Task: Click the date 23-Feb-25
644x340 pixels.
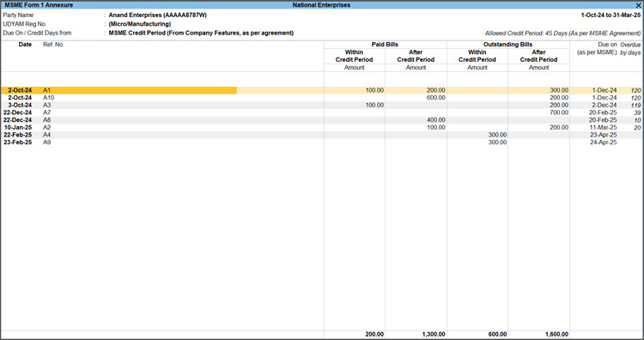Action: click(x=18, y=142)
